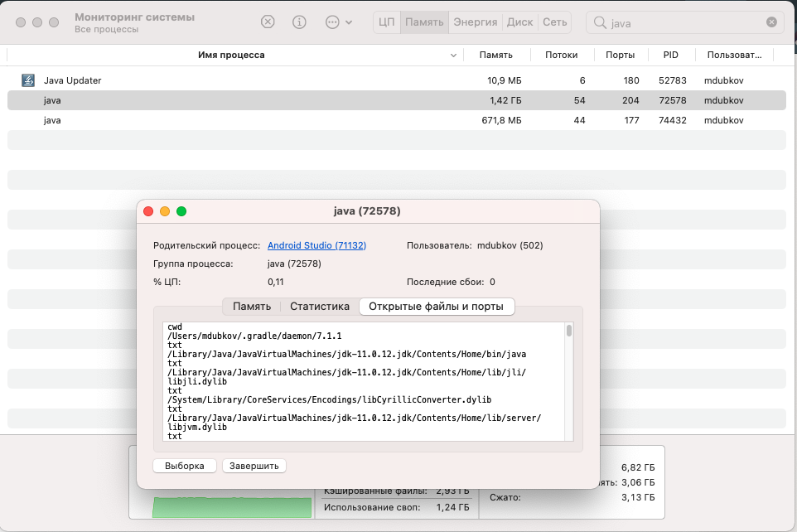This screenshot has height=532, width=797.
Task: Switch to the Диск tab
Action: 520,22
